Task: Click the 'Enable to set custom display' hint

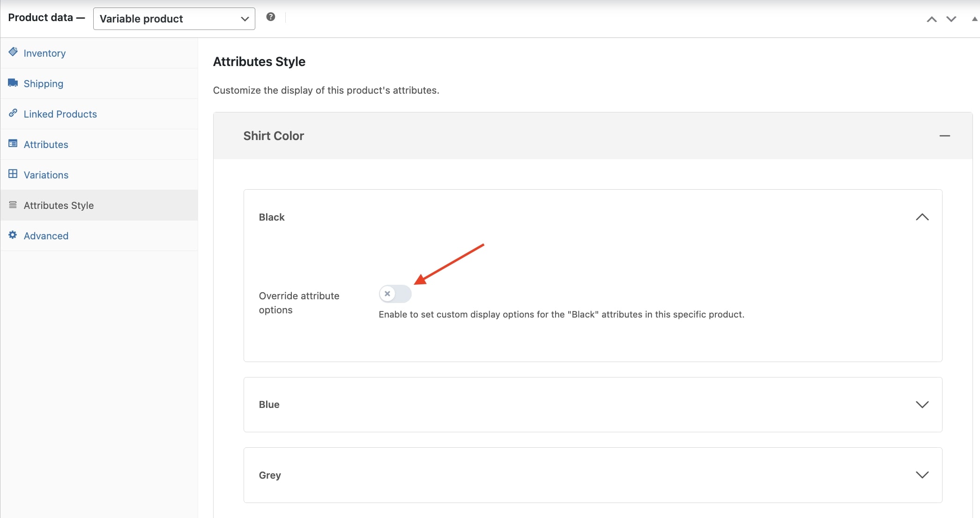Action: tap(561, 315)
